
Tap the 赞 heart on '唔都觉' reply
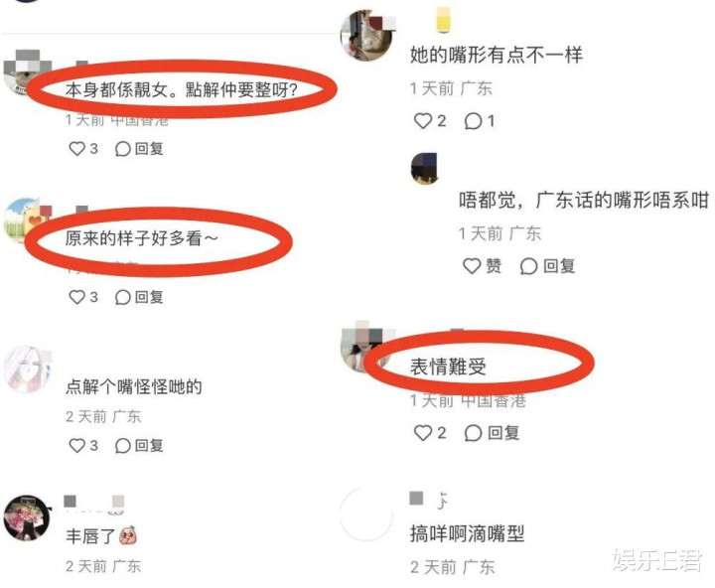(482, 265)
